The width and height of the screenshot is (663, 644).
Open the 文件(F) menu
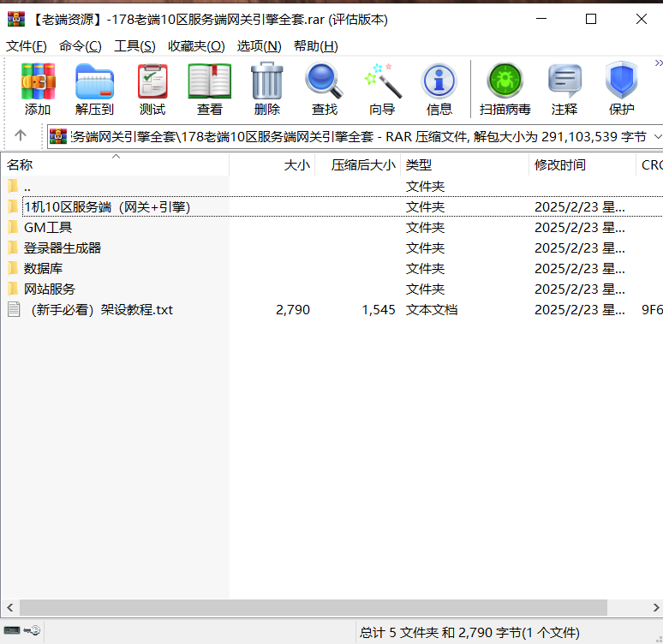click(27, 46)
